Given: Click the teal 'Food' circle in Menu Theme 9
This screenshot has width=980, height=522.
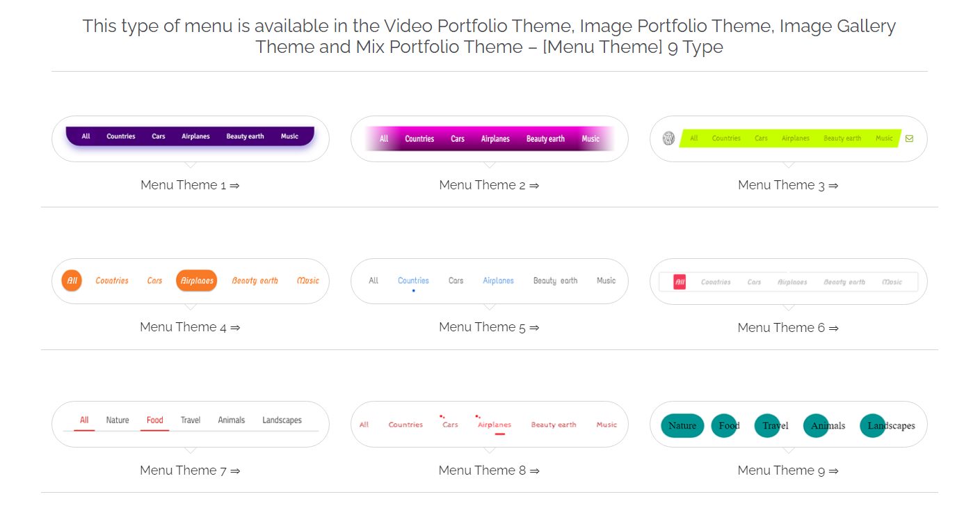Looking at the screenshot, I should coord(724,426).
